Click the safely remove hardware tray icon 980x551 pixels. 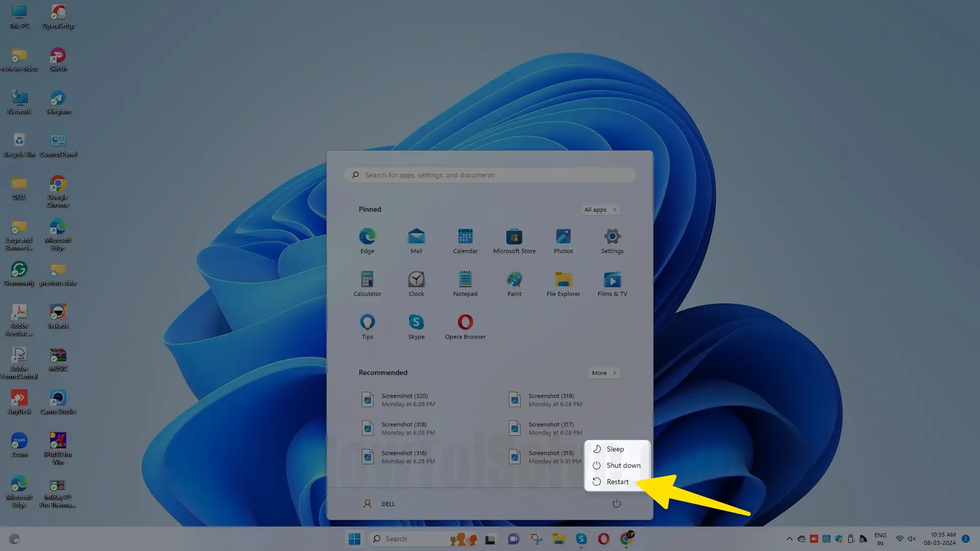pyautogui.click(x=851, y=539)
